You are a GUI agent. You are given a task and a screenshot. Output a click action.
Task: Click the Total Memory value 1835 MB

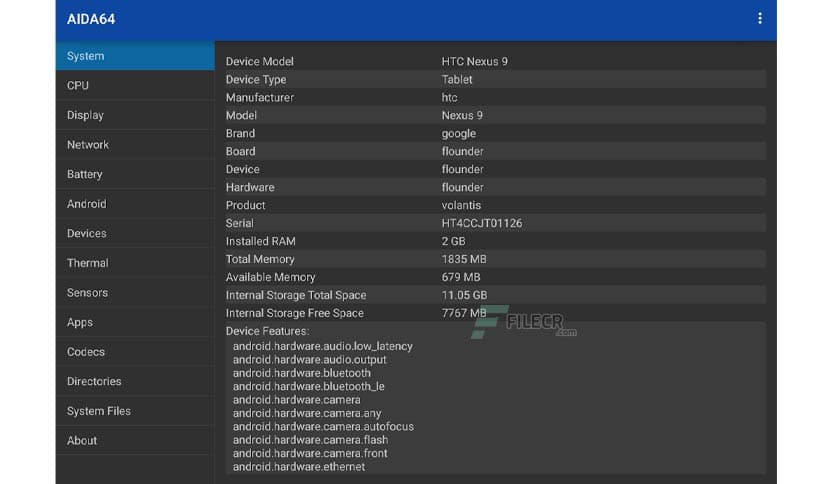[464, 259]
